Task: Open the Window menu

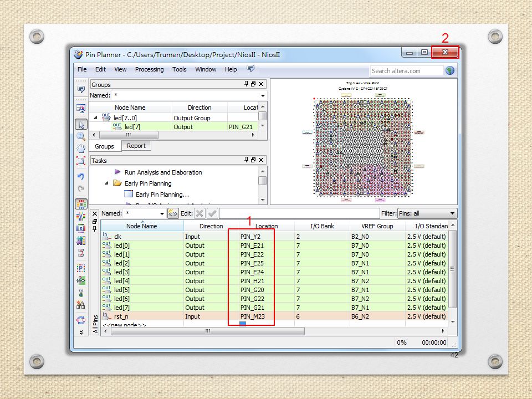Action: [206, 69]
